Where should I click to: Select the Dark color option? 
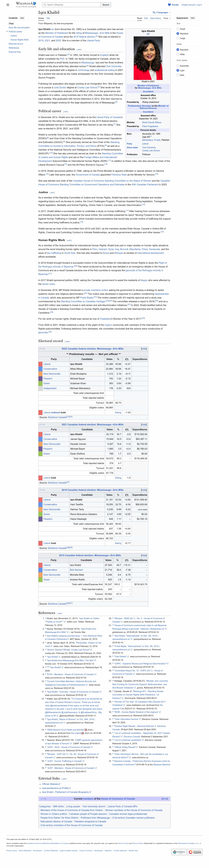tap(178, 75)
